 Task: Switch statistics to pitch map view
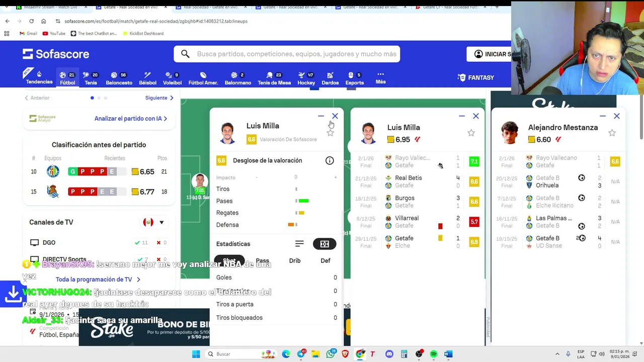coord(325,244)
